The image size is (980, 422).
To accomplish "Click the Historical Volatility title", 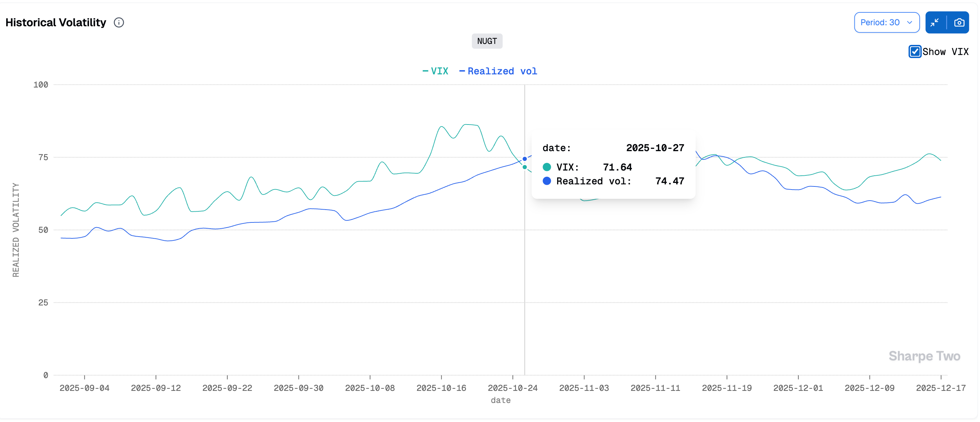I will pos(56,22).
